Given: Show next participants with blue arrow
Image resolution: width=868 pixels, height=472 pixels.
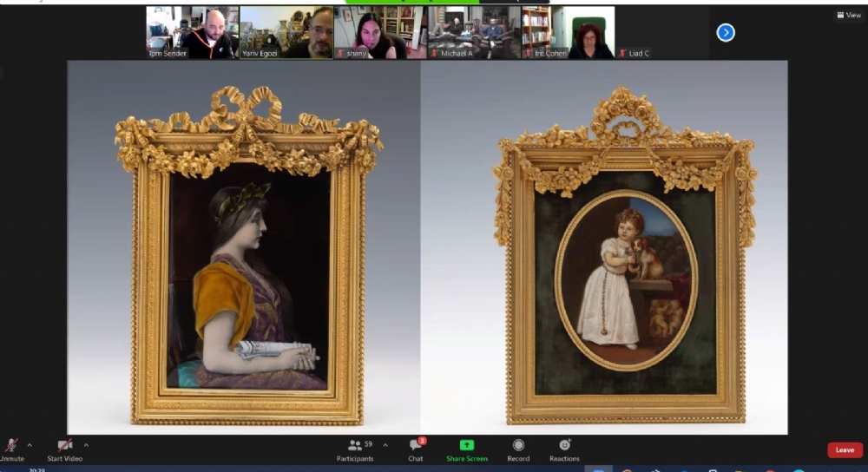Looking at the screenshot, I should point(726,33).
